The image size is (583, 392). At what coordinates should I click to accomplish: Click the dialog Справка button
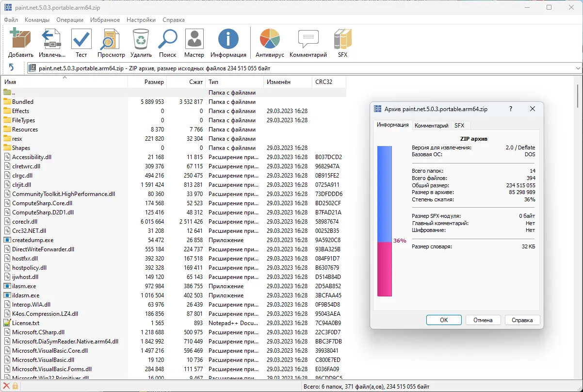point(522,320)
